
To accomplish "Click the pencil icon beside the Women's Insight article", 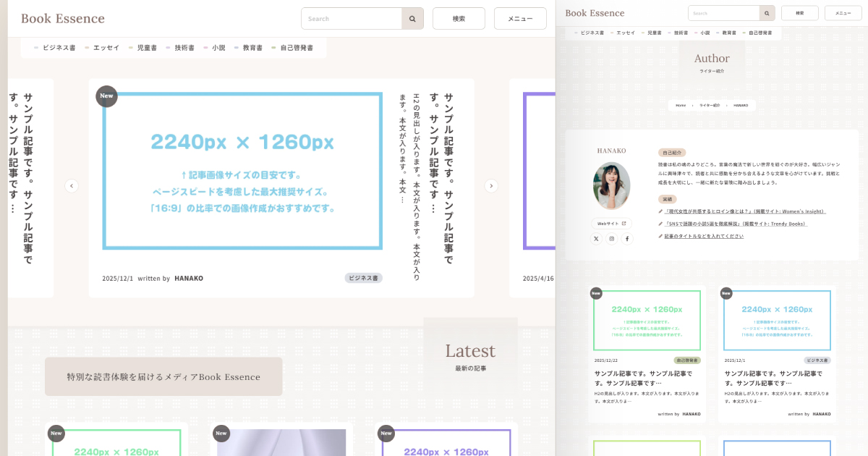I will coord(660,212).
